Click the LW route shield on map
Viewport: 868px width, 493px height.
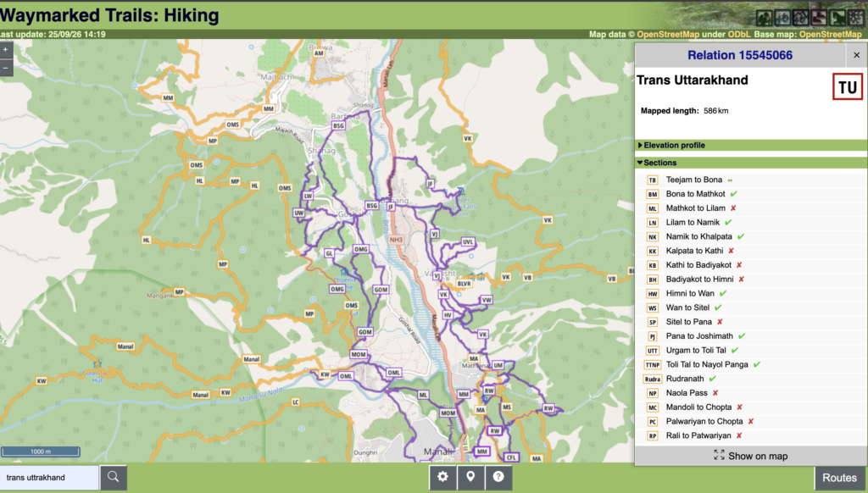(x=309, y=196)
